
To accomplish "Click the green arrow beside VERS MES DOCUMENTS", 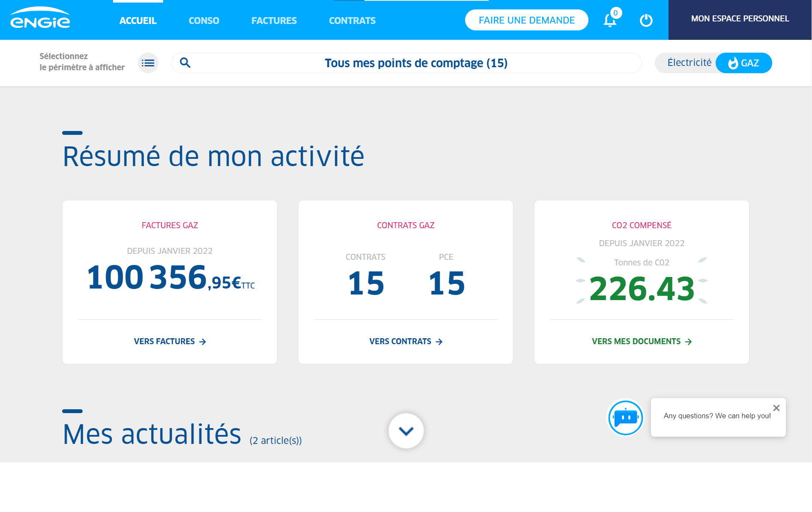I will pos(689,341).
